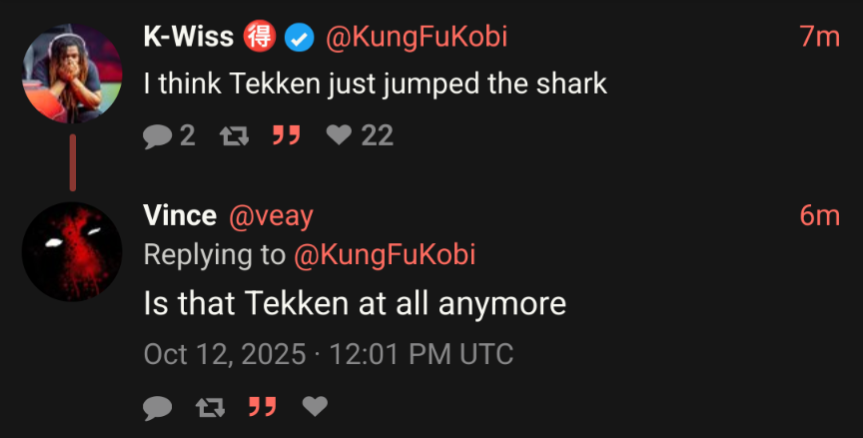Retweet Vince's reply tweet
Viewport: 863px width, 438px height.
point(210,408)
